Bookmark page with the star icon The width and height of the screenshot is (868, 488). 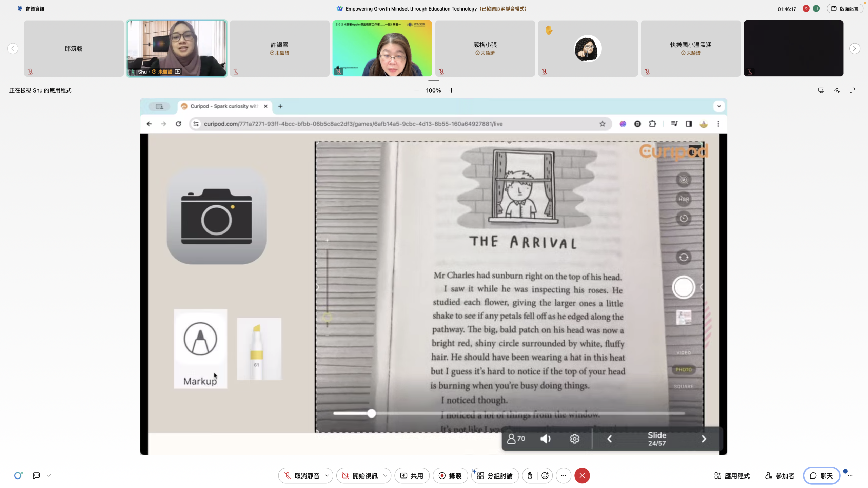[602, 124]
